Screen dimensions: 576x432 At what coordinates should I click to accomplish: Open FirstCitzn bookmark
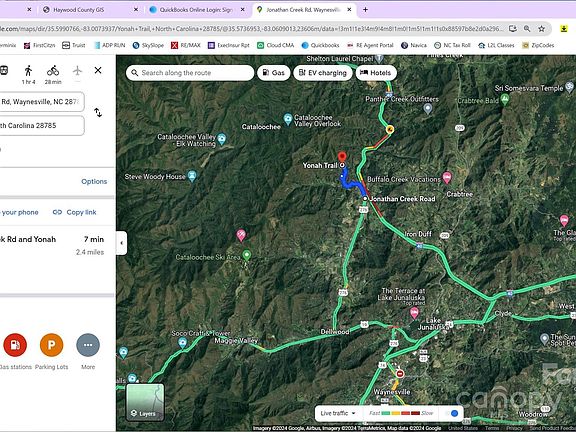(39, 45)
